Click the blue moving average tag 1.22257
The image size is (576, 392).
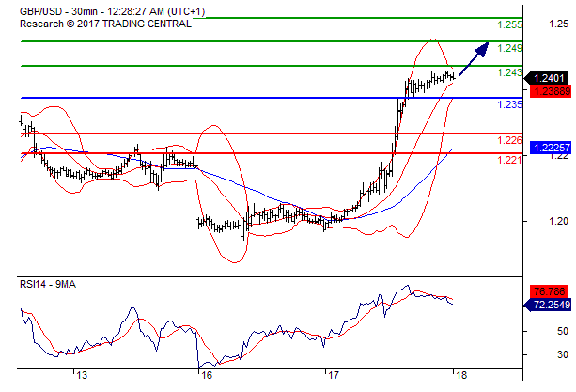coord(551,148)
